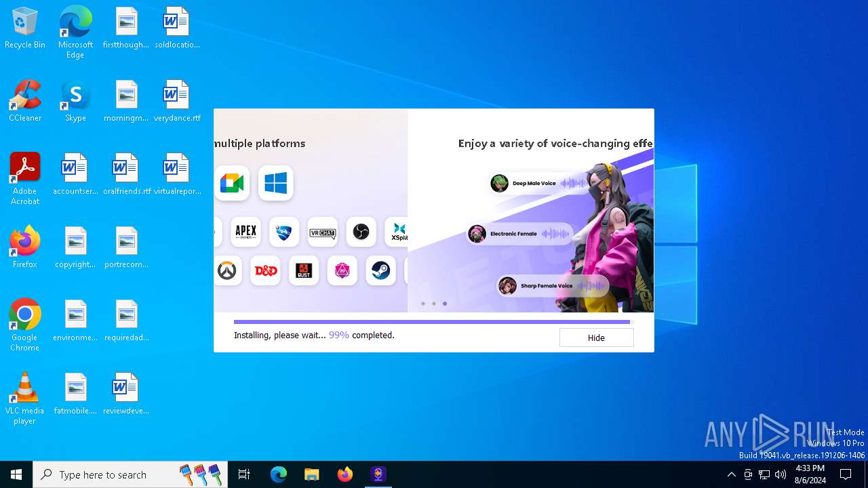Open File Explorer from taskbar
The image size is (868, 488).
pyautogui.click(x=312, y=474)
